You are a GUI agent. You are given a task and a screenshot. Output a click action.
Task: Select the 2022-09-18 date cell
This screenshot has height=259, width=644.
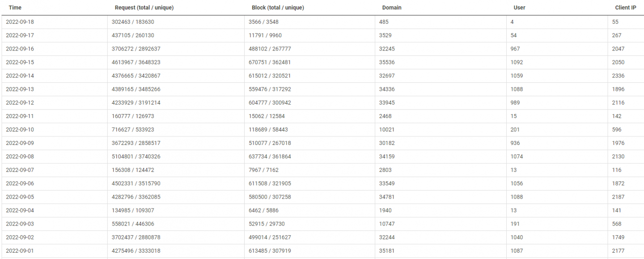pos(20,22)
